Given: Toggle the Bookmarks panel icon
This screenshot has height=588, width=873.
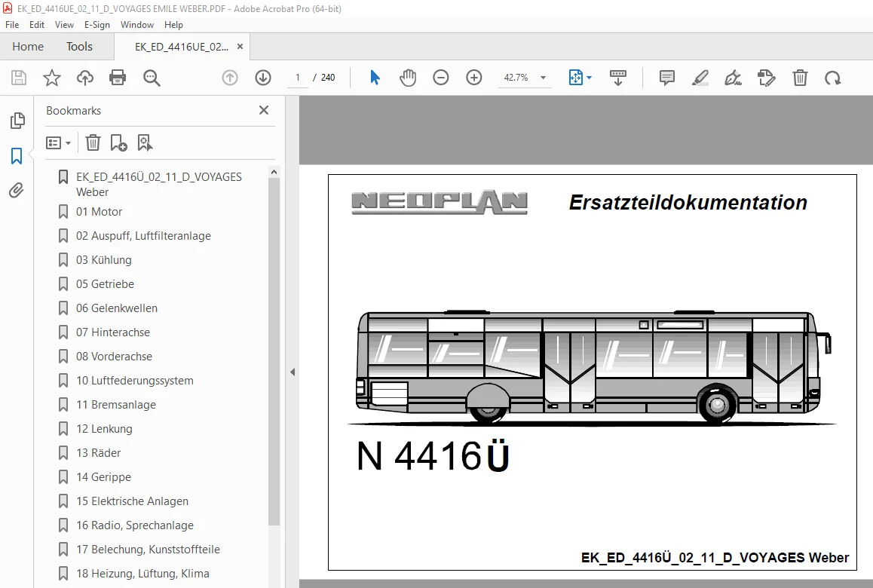Looking at the screenshot, I should click(x=17, y=156).
